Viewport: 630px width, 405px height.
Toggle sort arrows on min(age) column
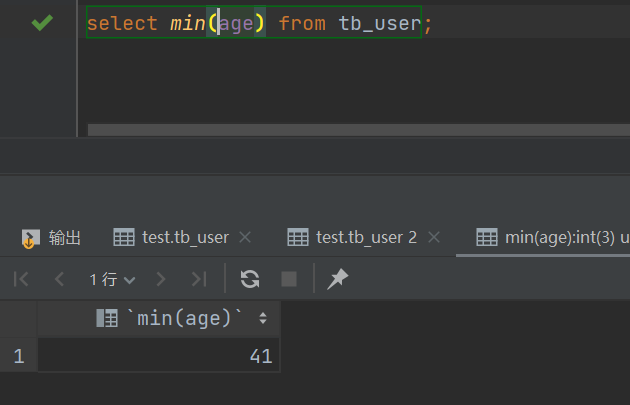263,319
